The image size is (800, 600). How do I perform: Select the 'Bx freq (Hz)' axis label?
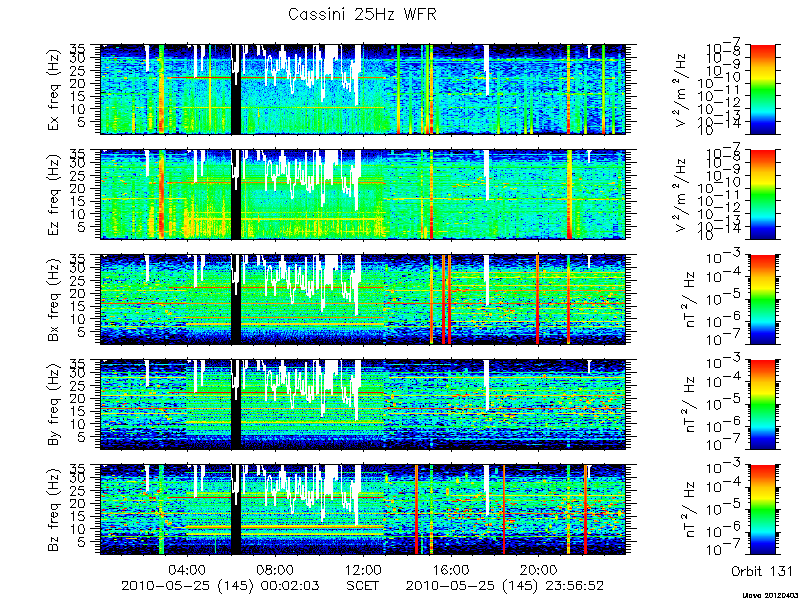(54, 300)
